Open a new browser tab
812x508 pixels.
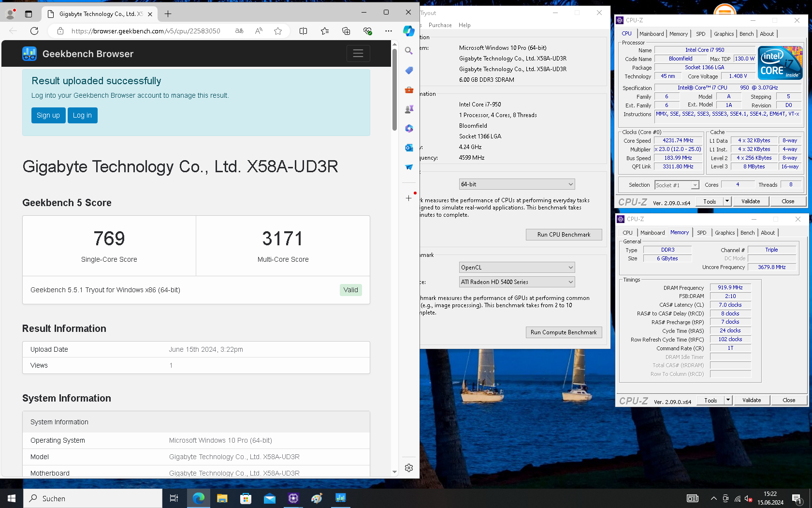click(168, 14)
